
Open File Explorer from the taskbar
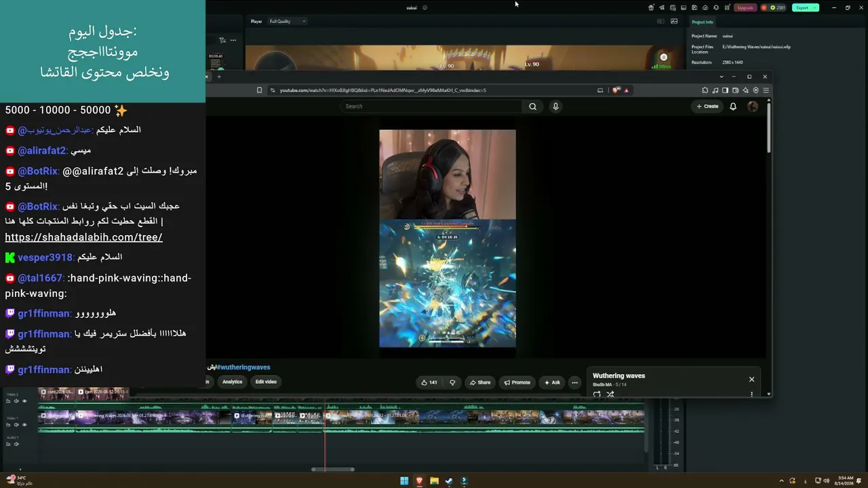[x=434, y=481]
